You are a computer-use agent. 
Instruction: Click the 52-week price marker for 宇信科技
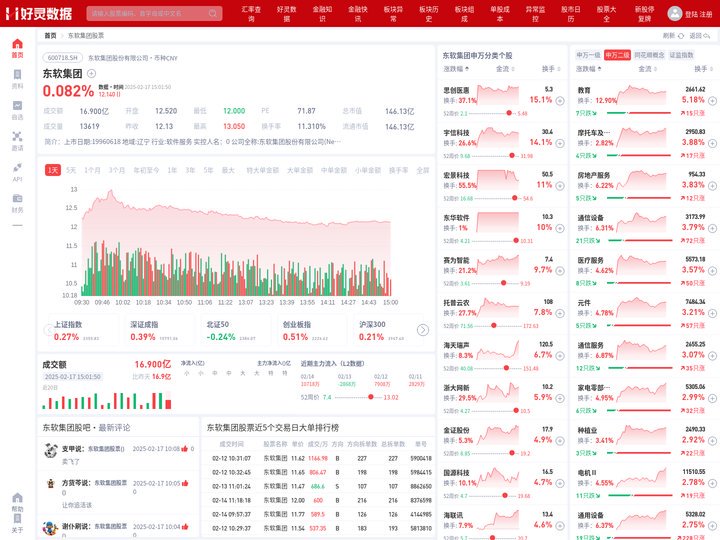(512, 156)
